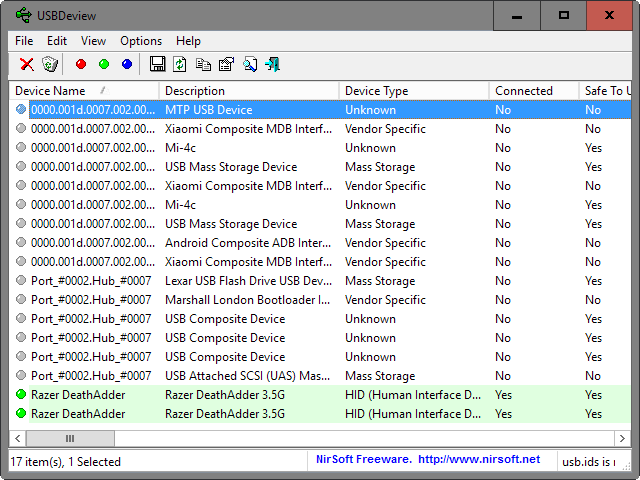Click Unknown in the MTP USB Device row
Viewport: 640px width, 480px height.
(371, 110)
